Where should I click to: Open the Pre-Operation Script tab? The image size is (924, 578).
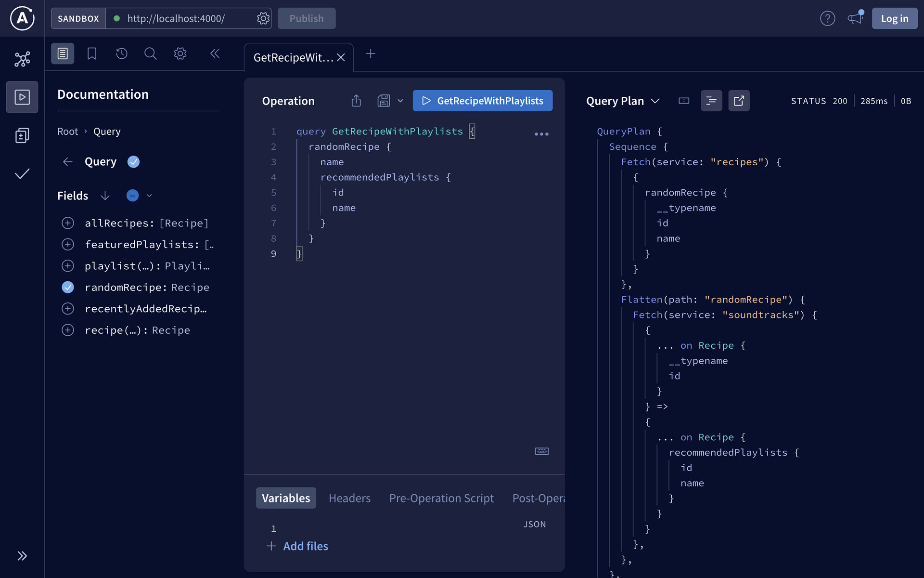coord(441,498)
